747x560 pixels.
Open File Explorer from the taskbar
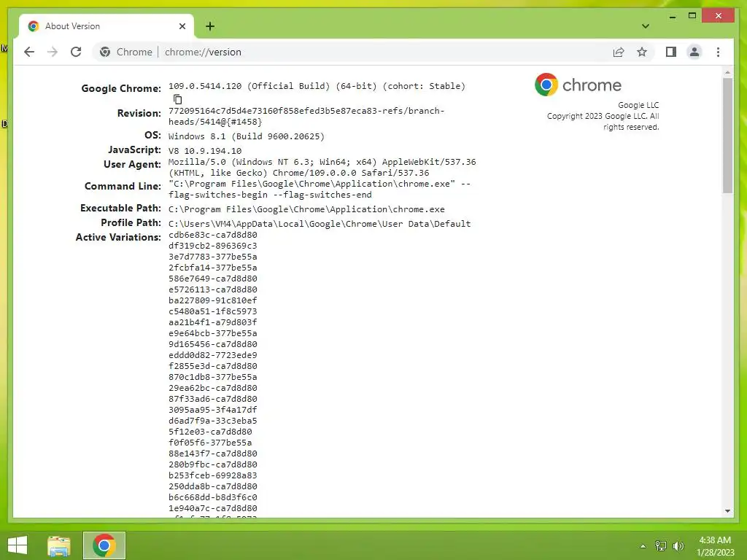point(59,545)
